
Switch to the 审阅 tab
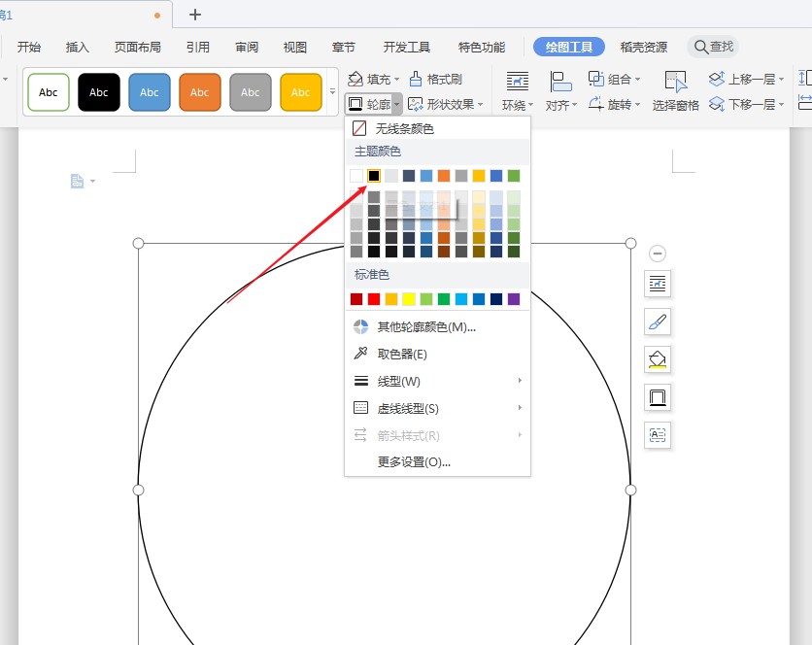point(247,48)
